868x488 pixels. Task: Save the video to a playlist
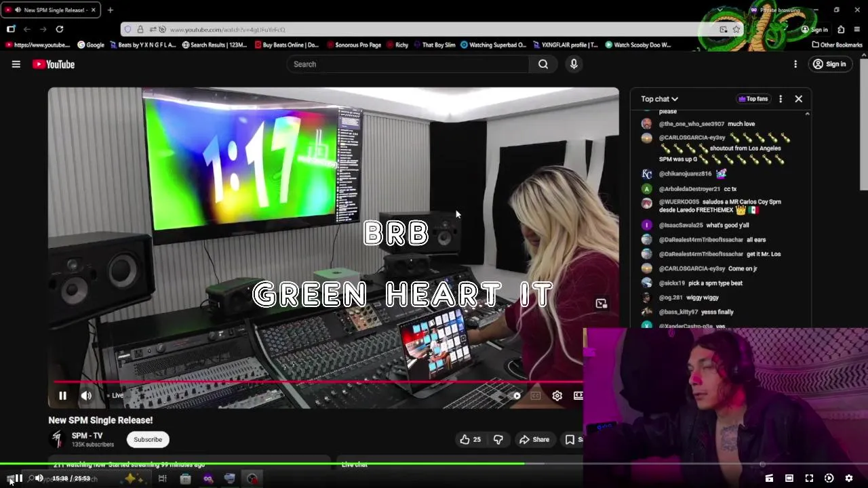click(572, 439)
